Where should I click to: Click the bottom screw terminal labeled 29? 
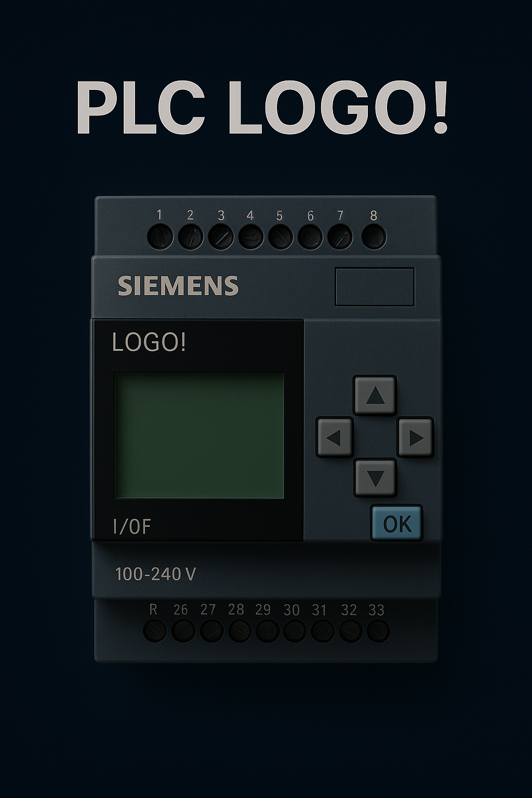(x=267, y=631)
